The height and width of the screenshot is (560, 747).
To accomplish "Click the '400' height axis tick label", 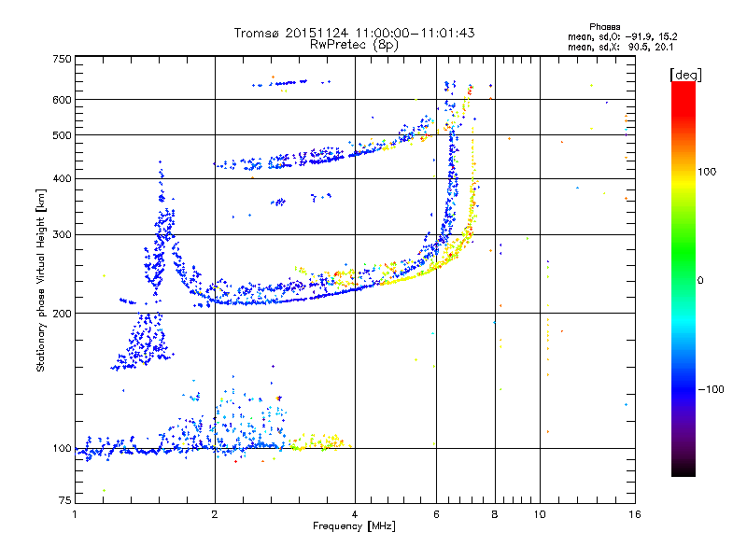I will [x=62, y=178].
